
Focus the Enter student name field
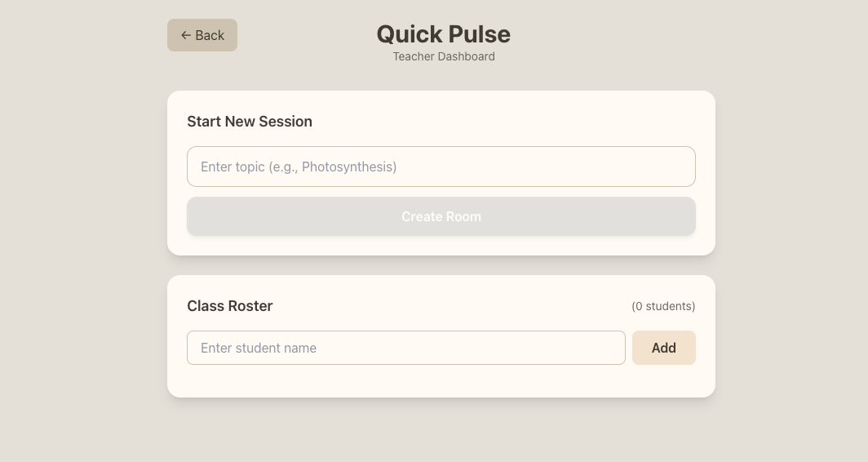coord(405,348)
